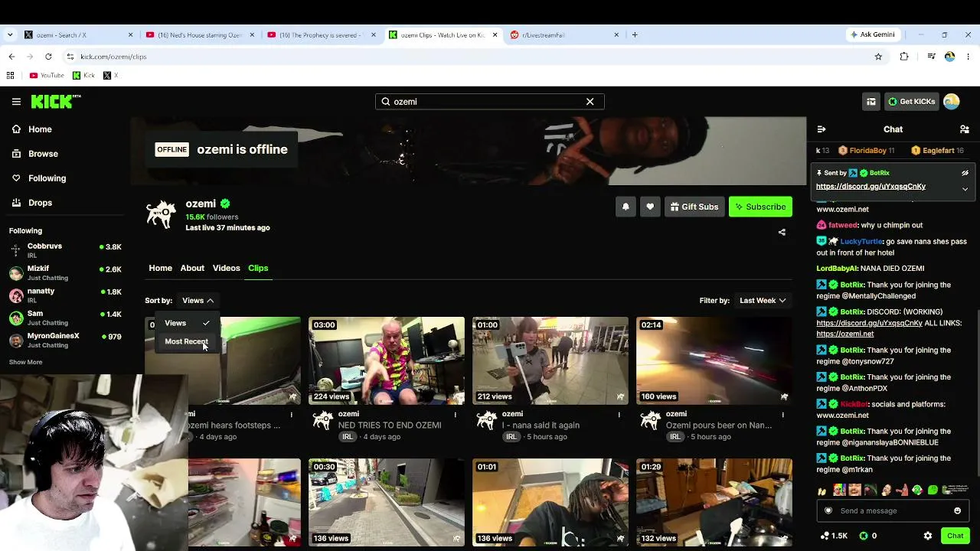Image resolution: width=980 pixels, height=551 pixels.
Task: Open Chrome media control icon
Action: tap(931, 57)
